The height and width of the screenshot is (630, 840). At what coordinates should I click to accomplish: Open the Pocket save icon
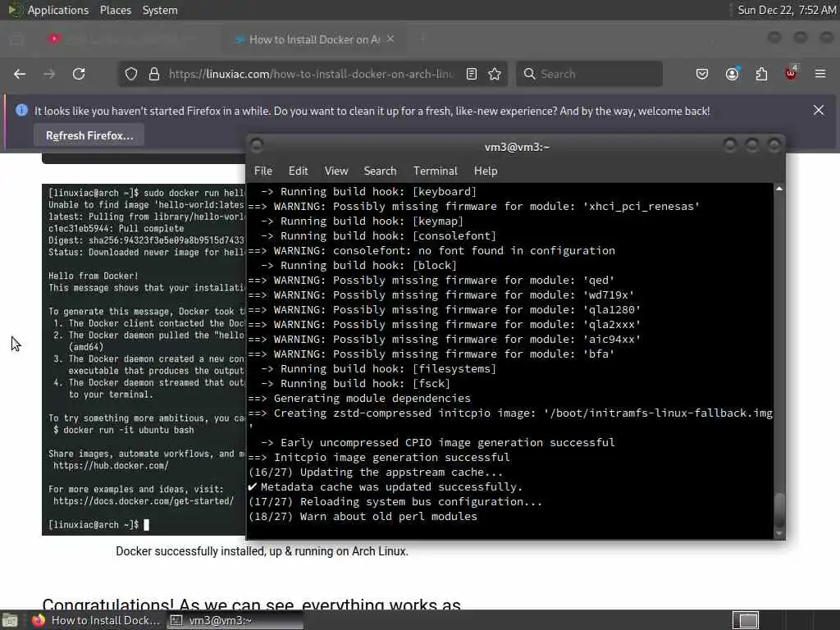pos(702,74)
